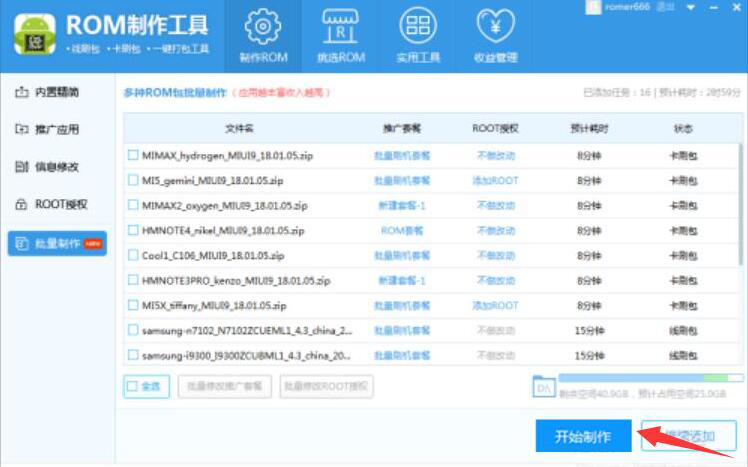748x467 pixels.
Task: Click the lock icon beside ROOT授权
Action: click(x=21, y=205)
